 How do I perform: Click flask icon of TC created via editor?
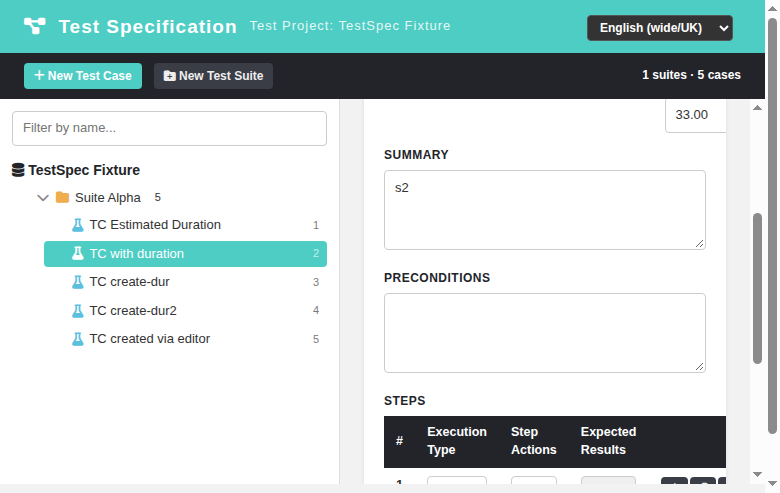(78, 339)
